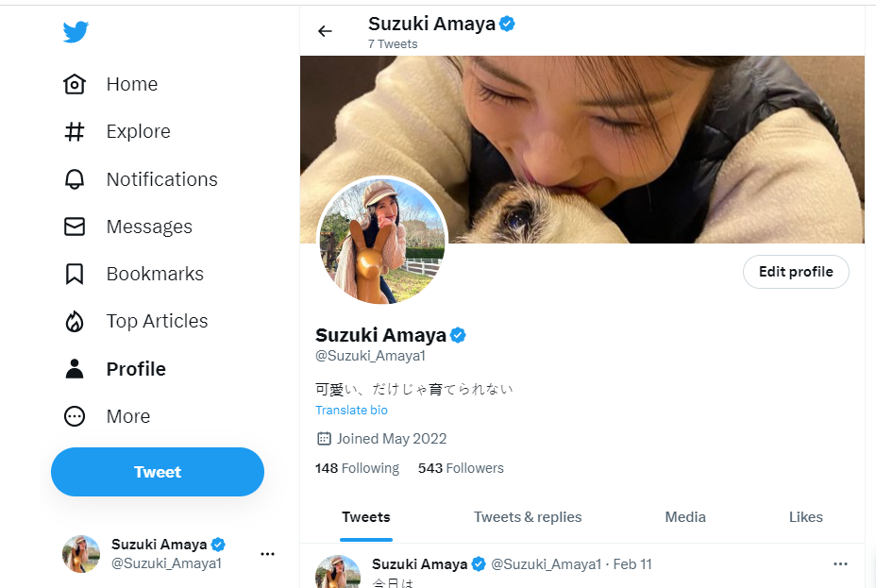Open Explore via the hashtag icon
This screenshot has width=876, height=588.
75,131
